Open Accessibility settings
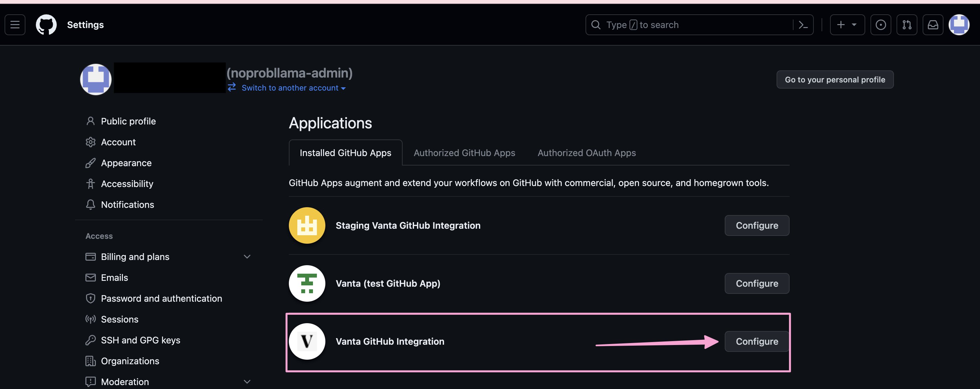The height and width of the screenshot is (389, 980). click(127, 184)
